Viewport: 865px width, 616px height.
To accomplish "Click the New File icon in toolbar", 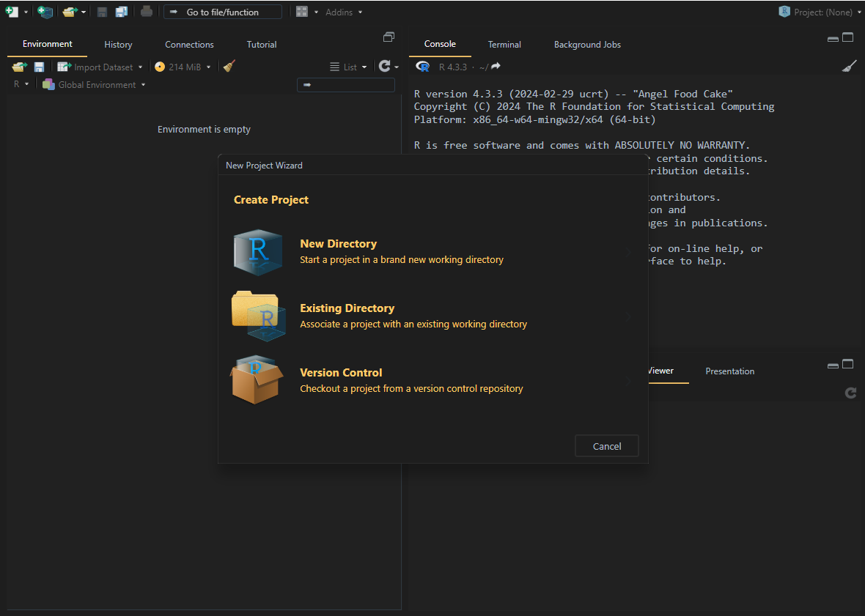I will click(12, 12).
